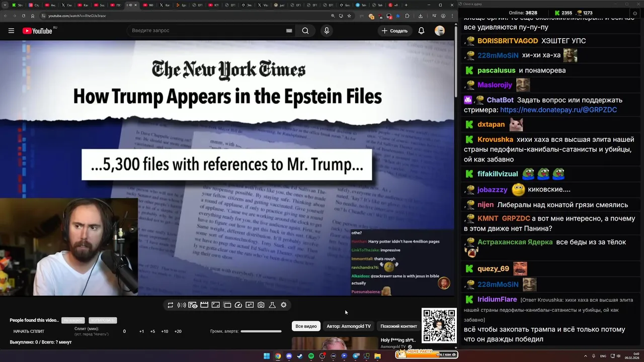Click the MEME PARTY progress bar widget
This screenshot has width=644, height=362.
pos(427,354)
